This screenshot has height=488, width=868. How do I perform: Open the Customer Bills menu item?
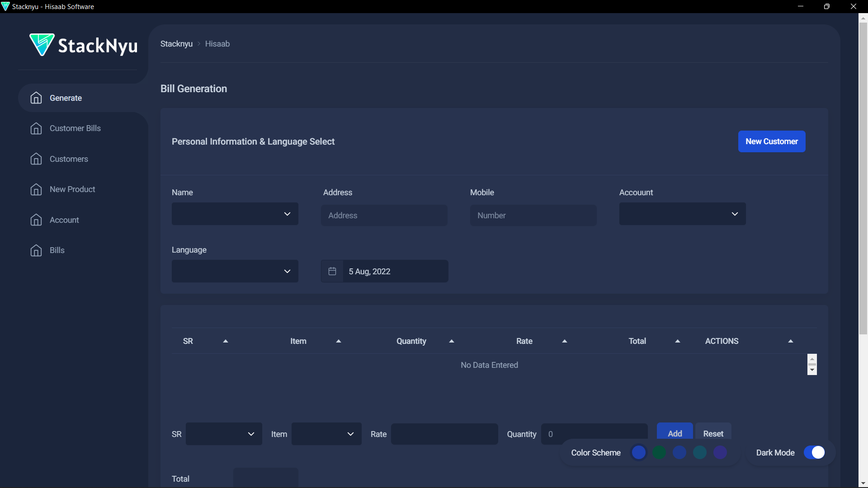tap(75, 128)
